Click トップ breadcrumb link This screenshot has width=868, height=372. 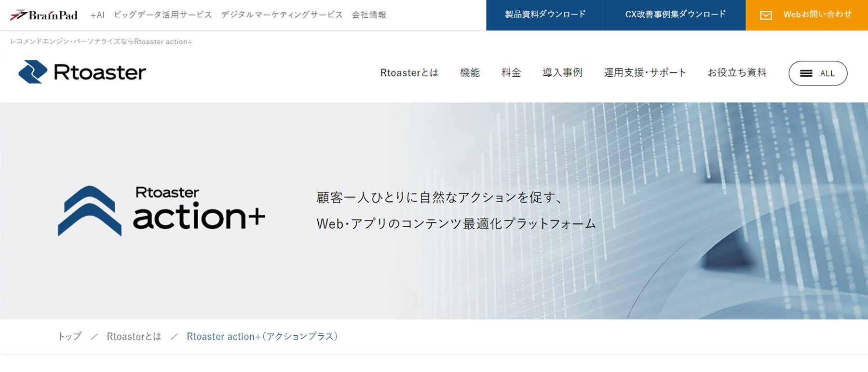(69, 336)
